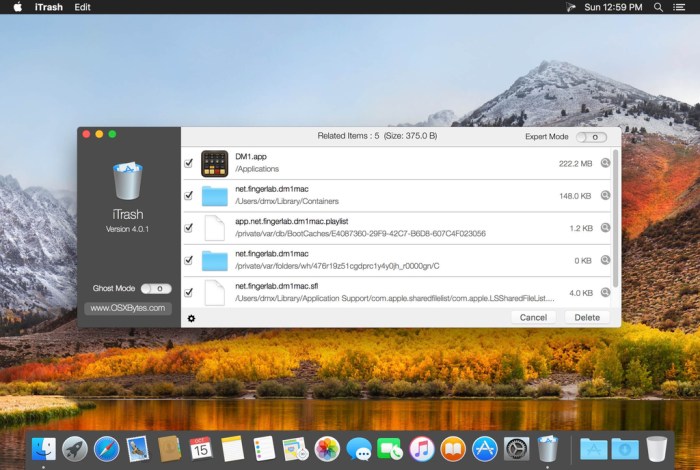Open the Downloads folder in the Dock

point(625,449)
